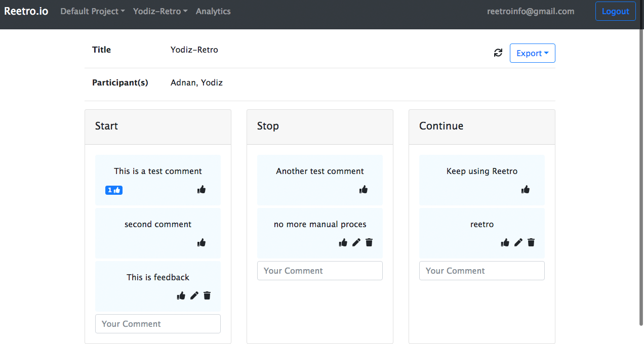Image resolution: width=644 pixels, height=344 pixels.
Task: Like the 'Another test comment' card
Action: (364, 190)
